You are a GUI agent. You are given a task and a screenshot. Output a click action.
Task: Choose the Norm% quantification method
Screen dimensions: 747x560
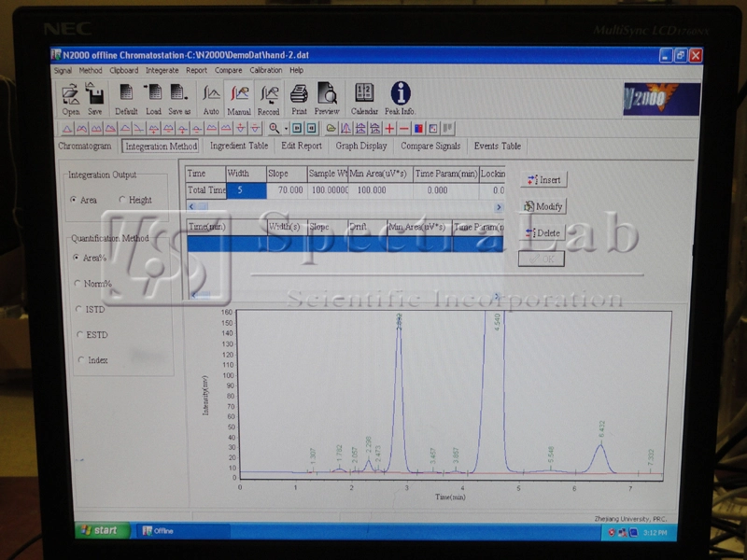tap(78, 284)
